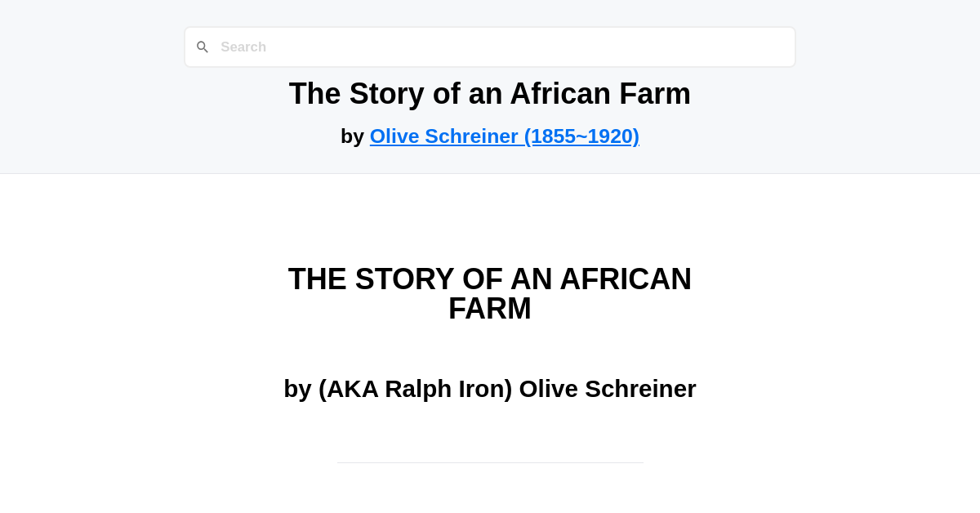The width and height of the screenshot is (980, 513).
Task: Click the rounded border of the search bar
Action: [490, 27]
